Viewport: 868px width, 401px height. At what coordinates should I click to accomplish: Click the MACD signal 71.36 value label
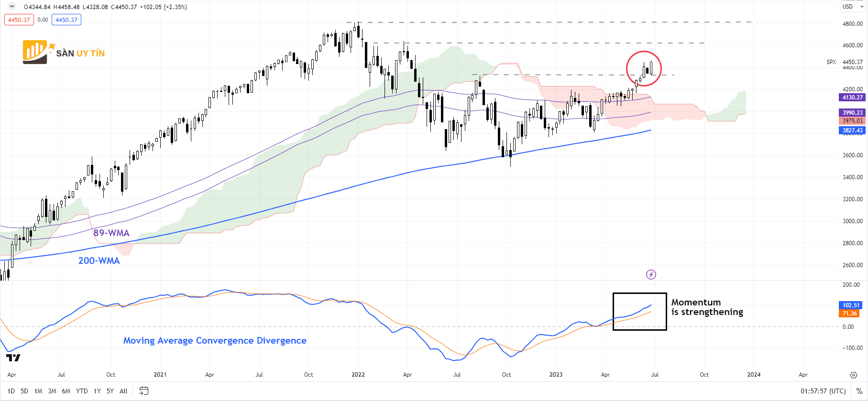(850, 314)
